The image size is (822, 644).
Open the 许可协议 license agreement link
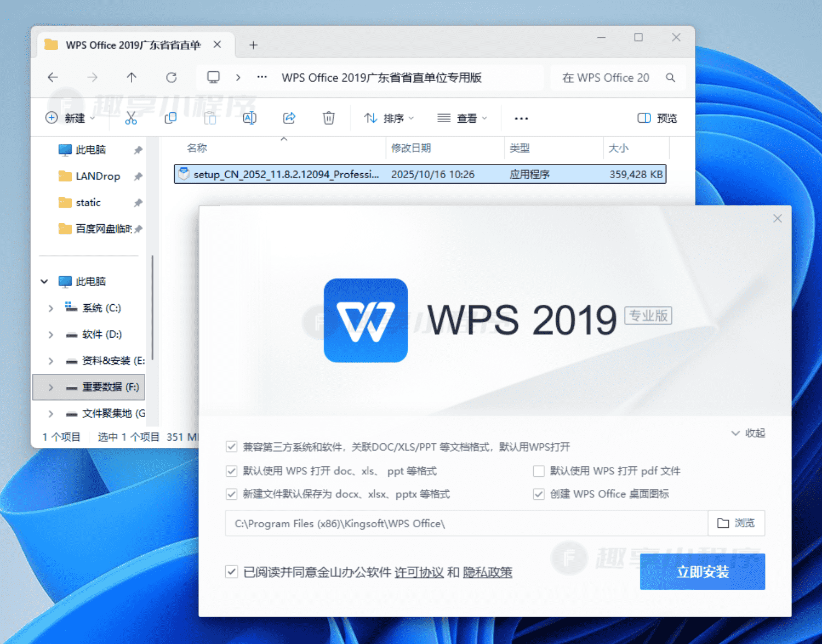click(x=419, y=572)
